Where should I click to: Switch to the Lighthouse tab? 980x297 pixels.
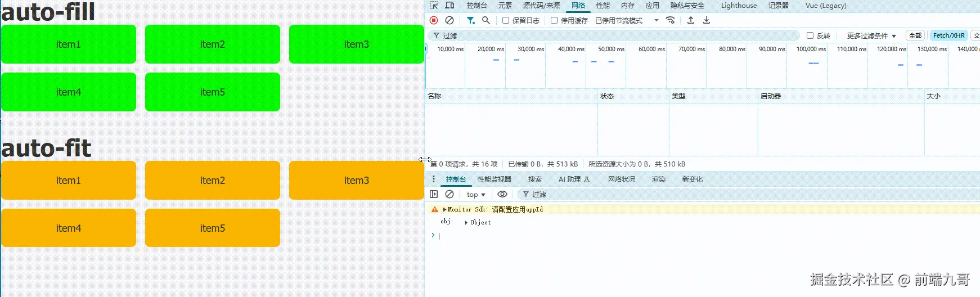click(739, 6)
